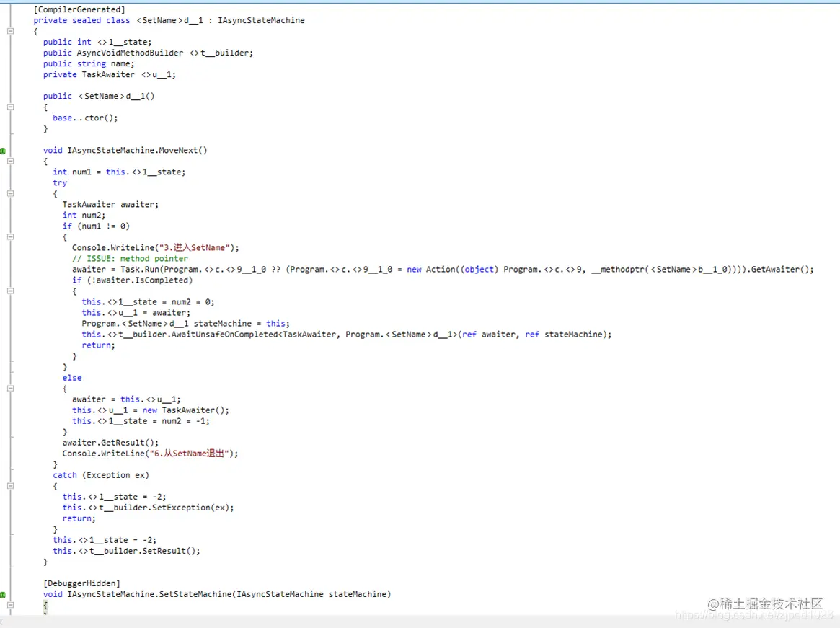Collapse the else block
Viewport: 840px width, 628px height.
point(10,389)
